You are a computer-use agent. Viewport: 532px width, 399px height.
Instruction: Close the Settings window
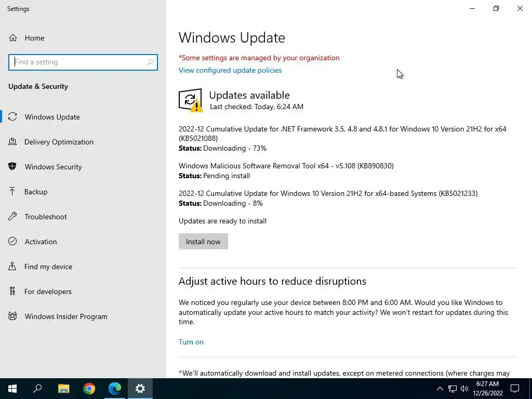pos(520,8)
